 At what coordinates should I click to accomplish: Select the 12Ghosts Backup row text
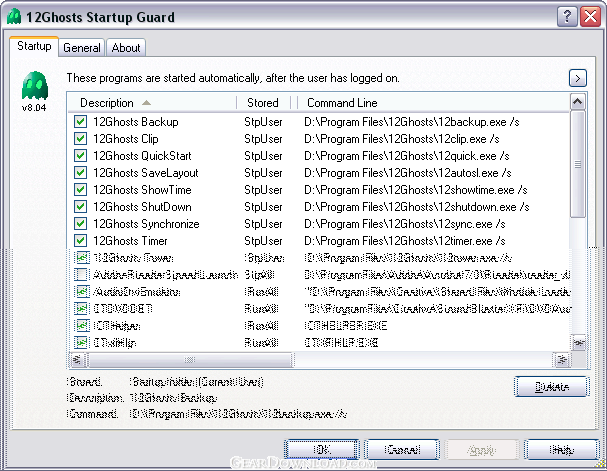pos(135,122)
